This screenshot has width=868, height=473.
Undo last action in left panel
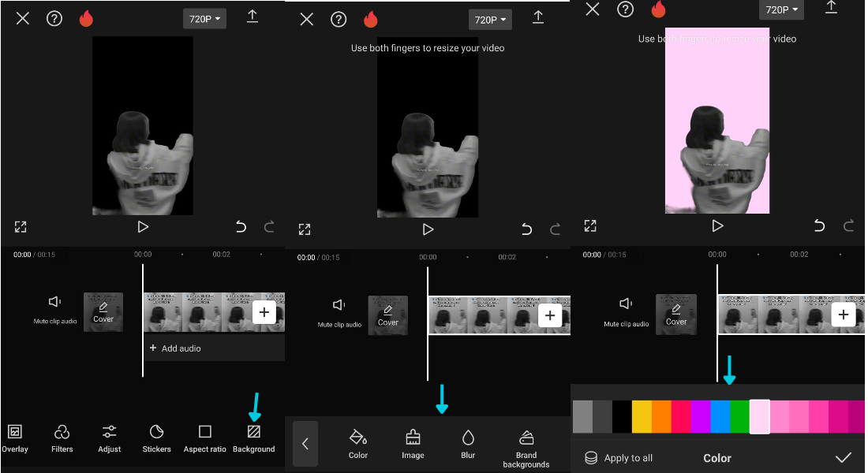click(x=241, y=227)
